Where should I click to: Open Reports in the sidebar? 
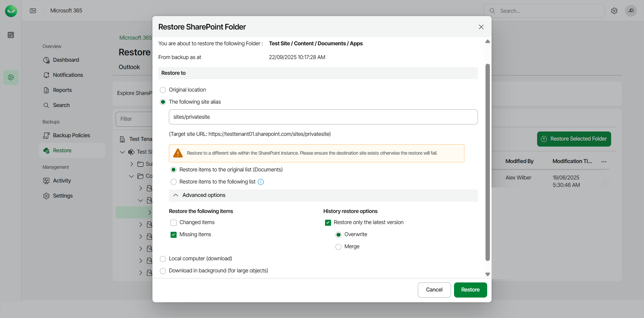tap(62, 90)
